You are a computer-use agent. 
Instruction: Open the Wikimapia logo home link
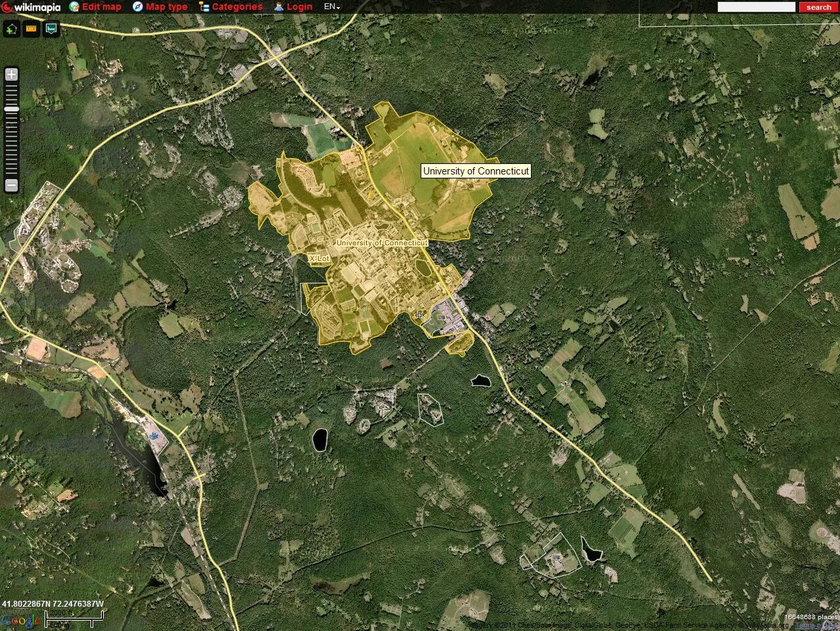[31, 7]
